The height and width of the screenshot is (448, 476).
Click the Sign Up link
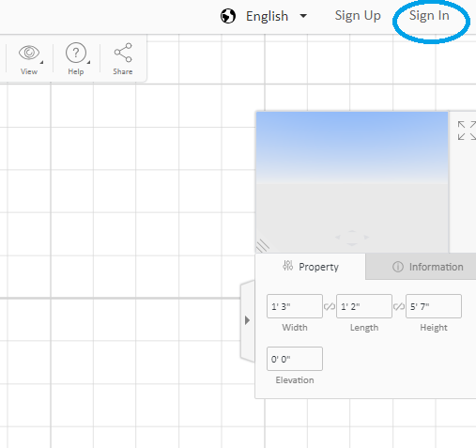tap(358, 15)
